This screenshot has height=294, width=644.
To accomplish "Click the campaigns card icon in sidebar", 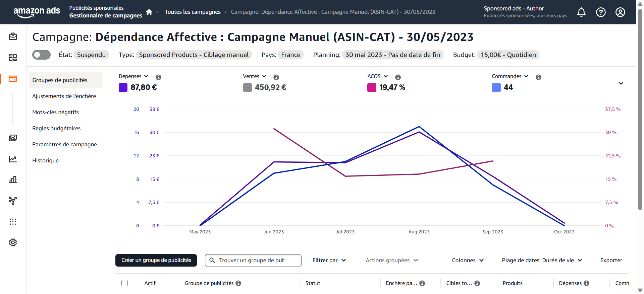I will tap(13, 79).
